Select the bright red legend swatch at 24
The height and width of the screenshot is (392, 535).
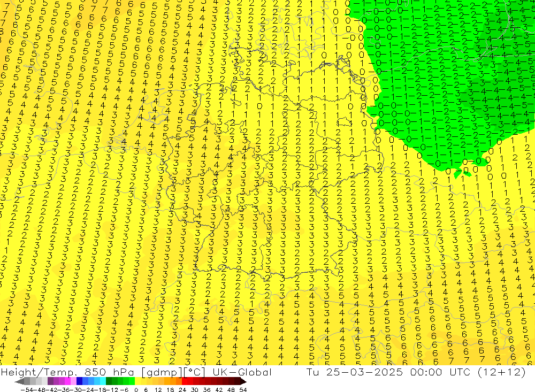point(185,381)
